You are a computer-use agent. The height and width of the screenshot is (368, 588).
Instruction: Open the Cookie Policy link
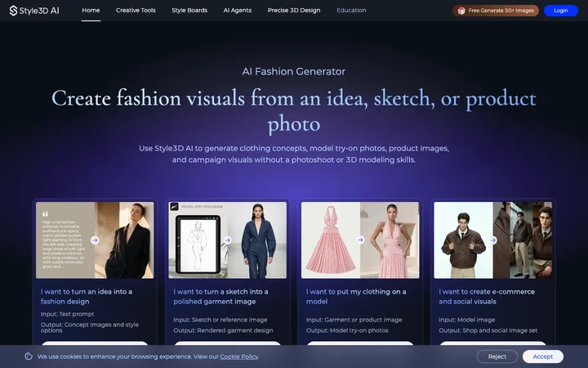click(x=238, y=357)
